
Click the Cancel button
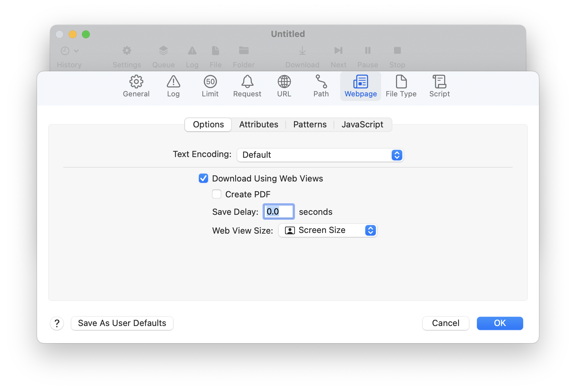pos(446,323)
